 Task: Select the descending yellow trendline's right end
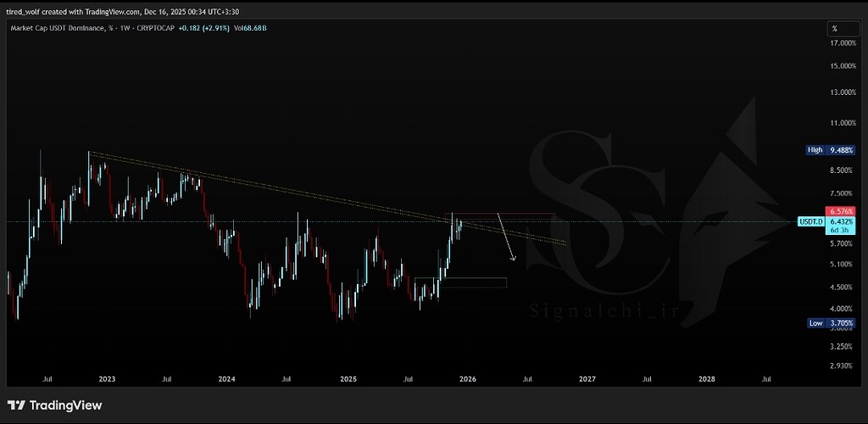click(565, 243)
